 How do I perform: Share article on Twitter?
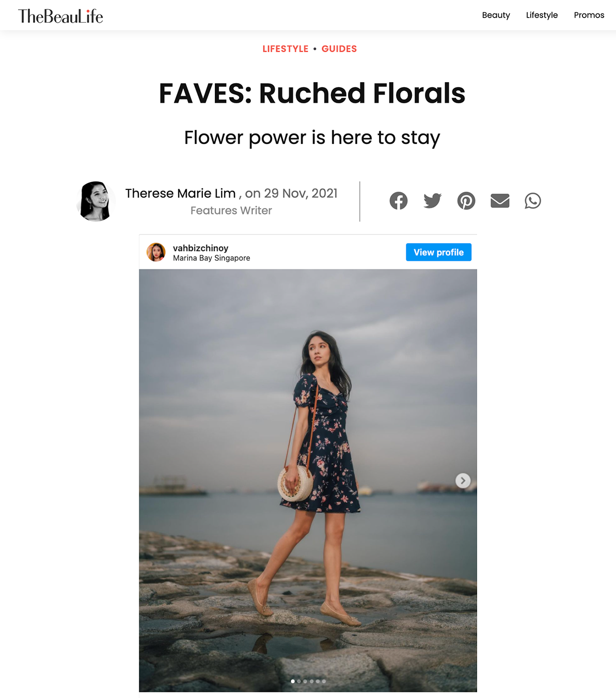pyautogui.click(x=432, y=201)
